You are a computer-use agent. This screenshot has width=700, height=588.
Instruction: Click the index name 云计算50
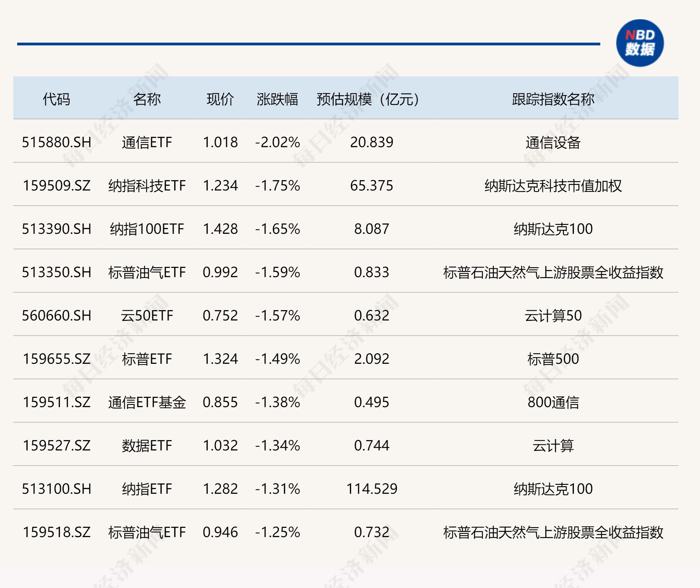[x=553, y=316]
